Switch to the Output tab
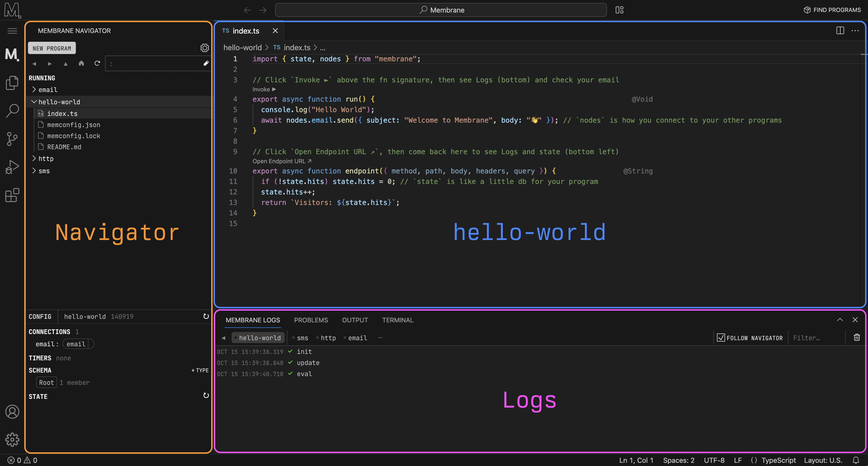The image size is (868, 466). tap(355, 320)
